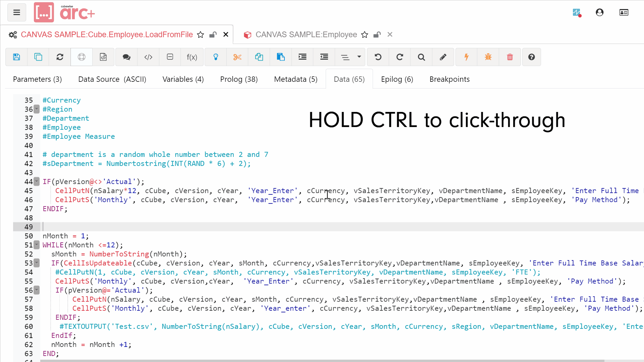The image size is (644, 362).
Task: Toggle favorite star on CANVAS SAMPLE:Employee tab
Action: pos(365,35)
